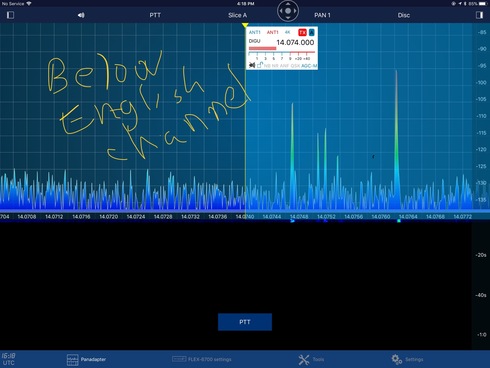Viewport: 490px width, 368px height.
Task: Open the left sidebar panel icon
Action: pyautogui.click(x=10, y=15)
